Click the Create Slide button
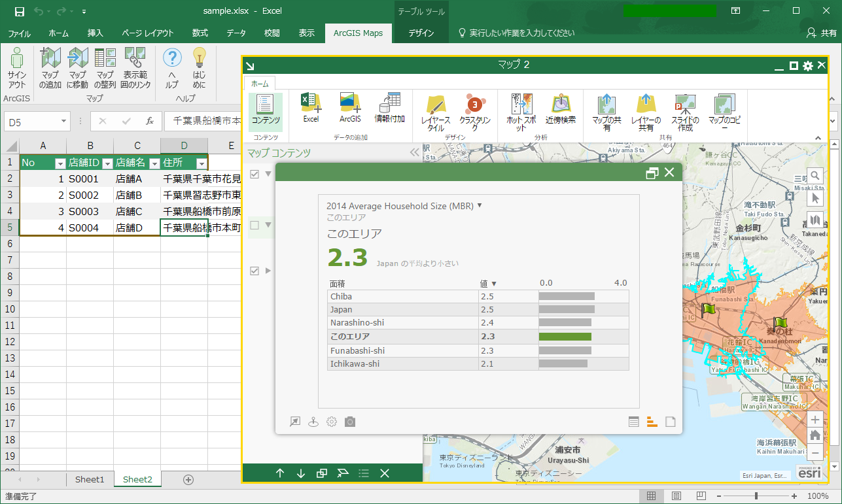The height and width of the screenshot is (504, 842). point(685,112)
